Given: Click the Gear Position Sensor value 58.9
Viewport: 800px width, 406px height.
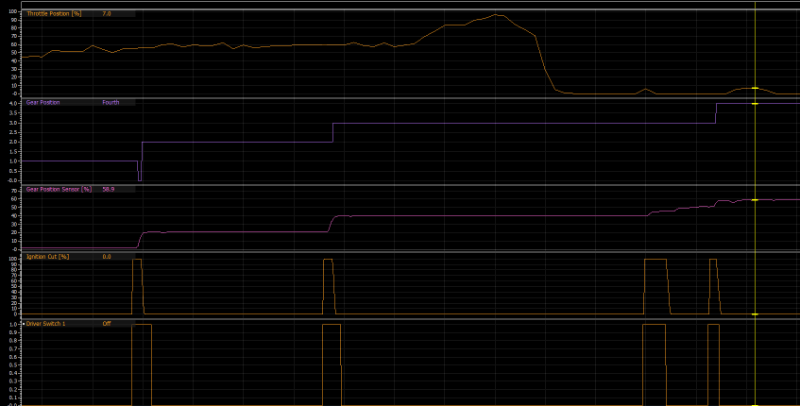Looking at the screenshot, I should coord(108,188).
